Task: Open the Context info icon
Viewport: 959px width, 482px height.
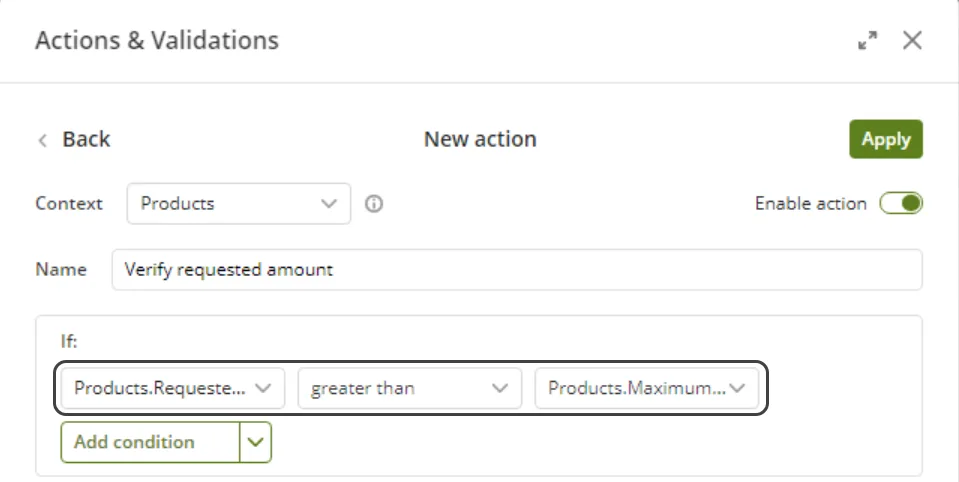Action: point(374,204)
